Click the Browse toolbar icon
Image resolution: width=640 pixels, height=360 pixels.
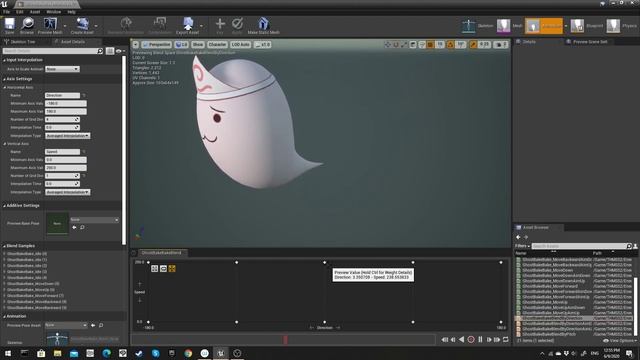pyautogui.click(x=27, y=25)
